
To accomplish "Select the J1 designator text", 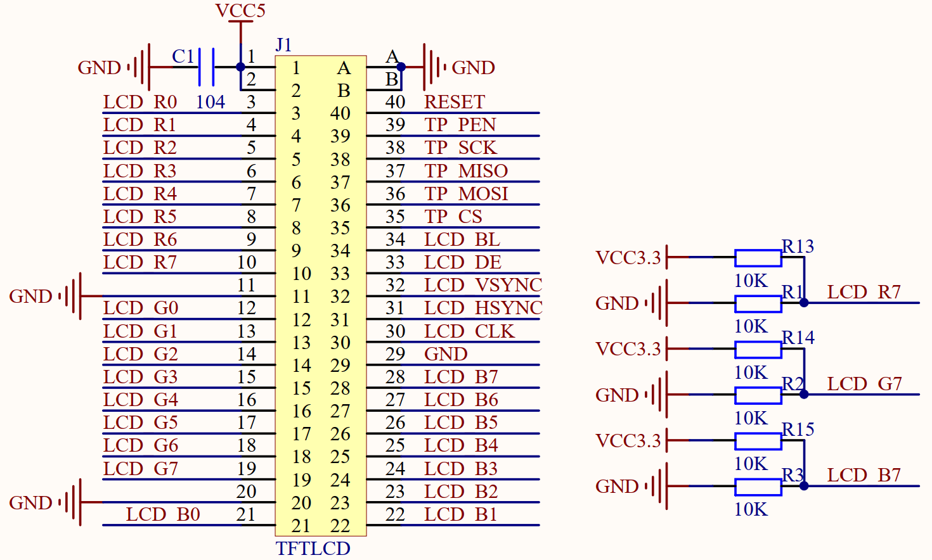I will point(283,45).
